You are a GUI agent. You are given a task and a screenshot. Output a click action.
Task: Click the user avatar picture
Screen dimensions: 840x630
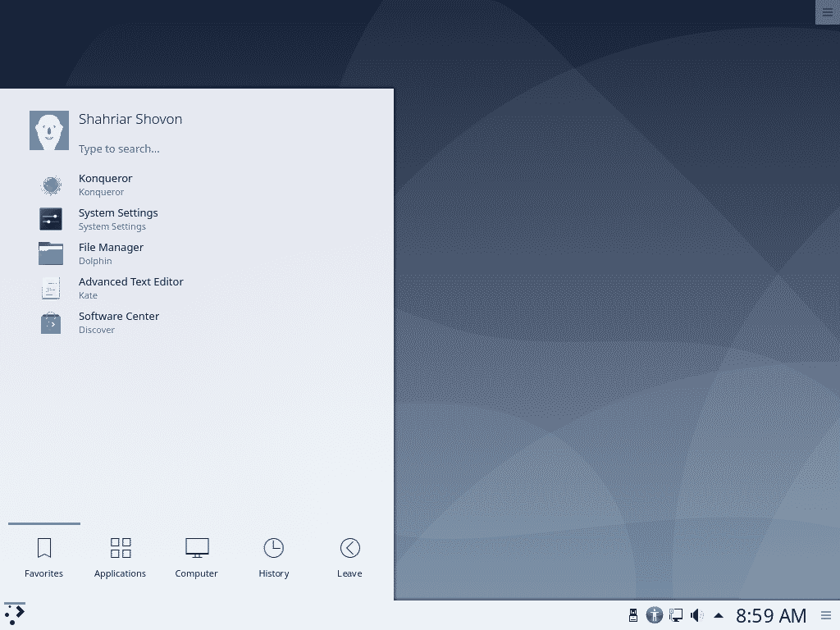[49, 130]
